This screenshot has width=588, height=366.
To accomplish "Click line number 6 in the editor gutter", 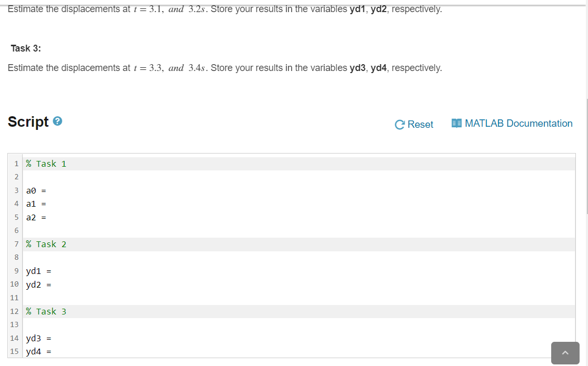I will click(16, 230).
